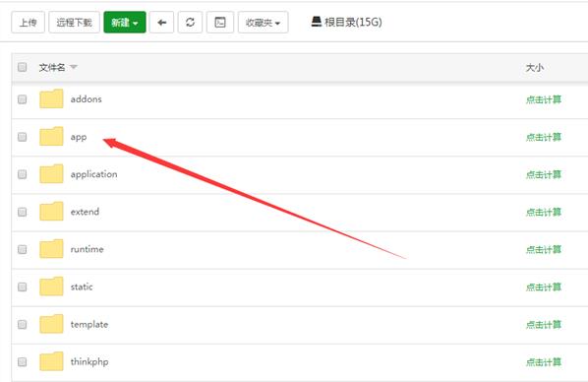Click the runtime folder icon
Image resolution: width=588 pixels, height=382 pixels.
pyautogui.click(x=51, y=249)
